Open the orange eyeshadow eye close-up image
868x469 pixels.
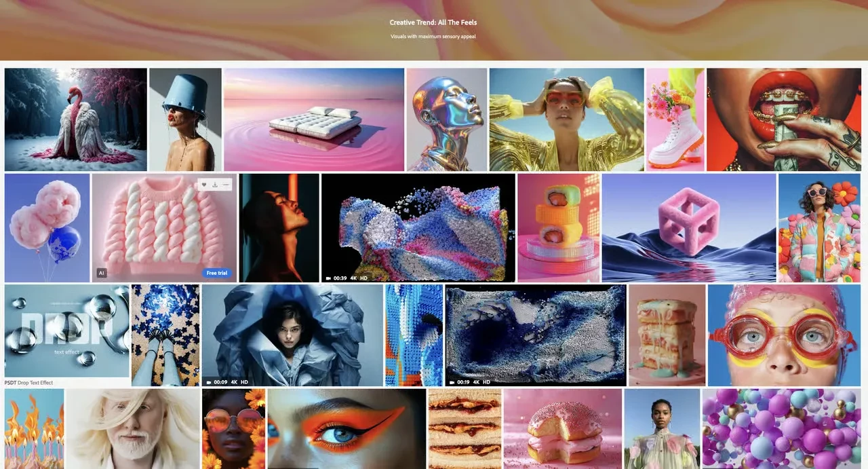tap(347, 429)
